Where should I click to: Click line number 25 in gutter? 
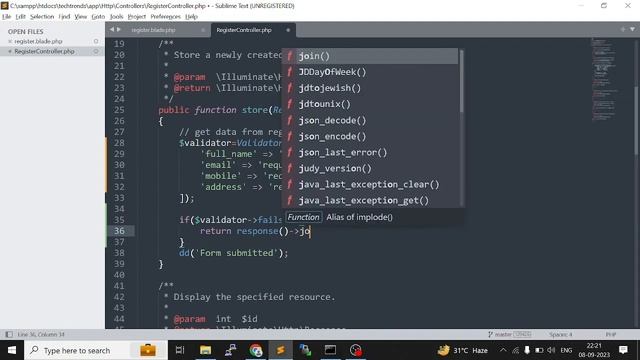pyautogui.click(x=119, y=110)
